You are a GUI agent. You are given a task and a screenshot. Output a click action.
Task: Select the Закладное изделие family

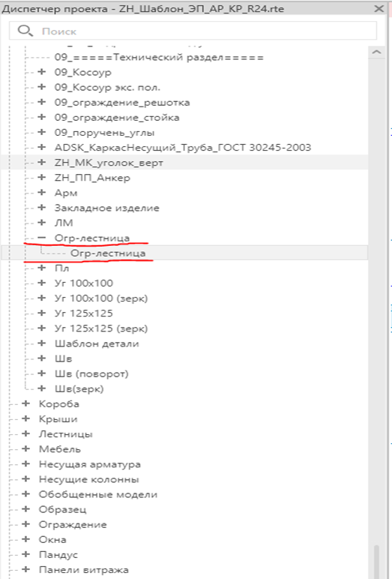[x=107, y=208]
